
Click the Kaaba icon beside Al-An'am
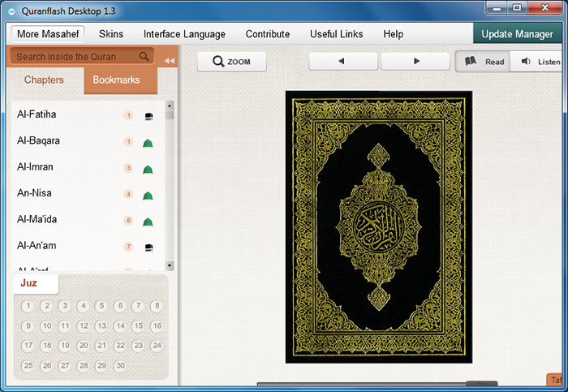(x=148, y=248)
